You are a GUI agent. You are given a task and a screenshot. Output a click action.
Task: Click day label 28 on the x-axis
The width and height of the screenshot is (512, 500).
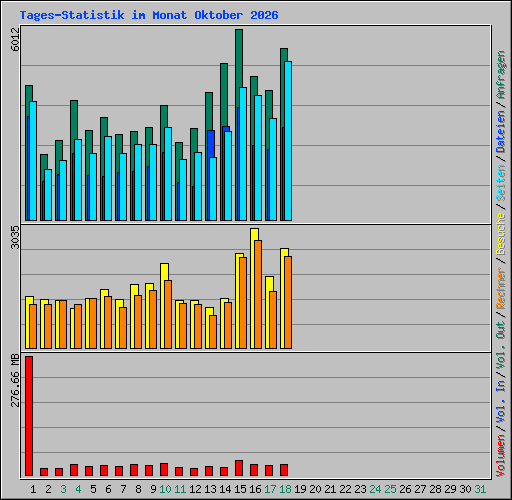point(435,489)
